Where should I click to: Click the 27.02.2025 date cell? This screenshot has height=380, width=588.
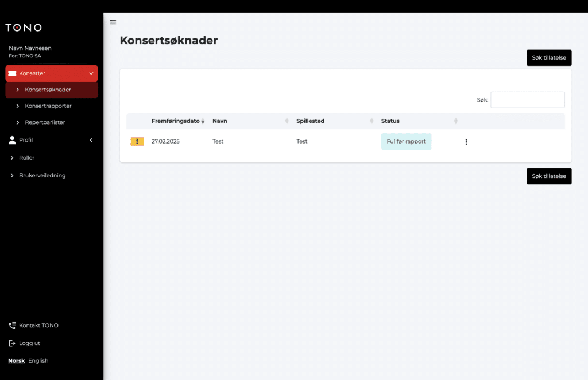165,141
